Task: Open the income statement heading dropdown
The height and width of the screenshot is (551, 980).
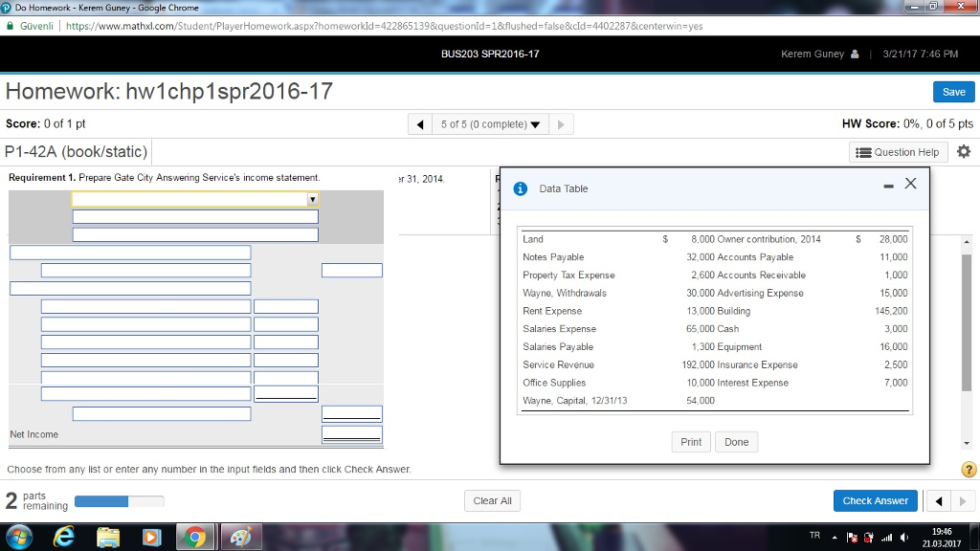Action: point(195,199)
